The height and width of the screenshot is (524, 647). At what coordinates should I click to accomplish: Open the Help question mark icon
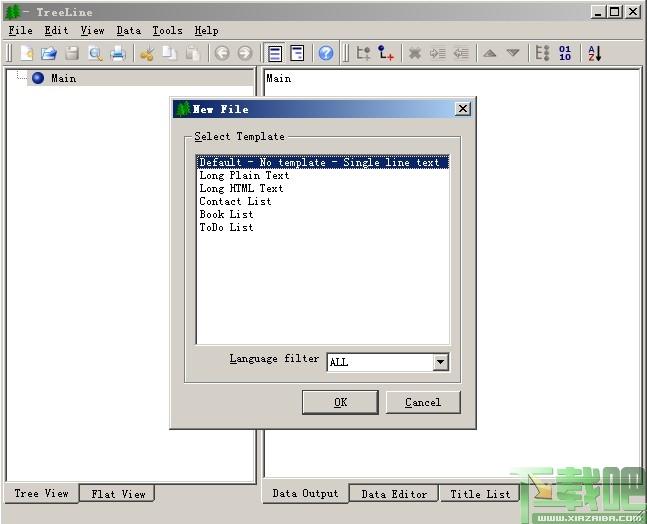click(x=326, y=53)
